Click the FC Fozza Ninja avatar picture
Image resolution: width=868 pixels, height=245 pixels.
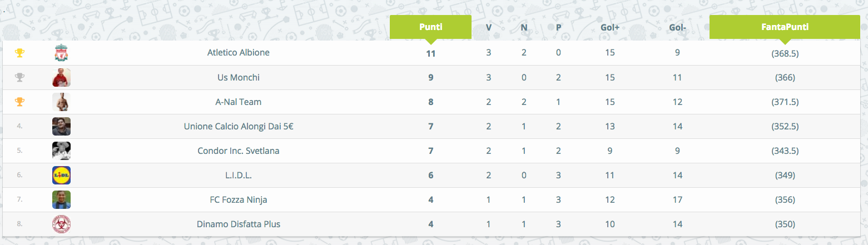[61, 199]
